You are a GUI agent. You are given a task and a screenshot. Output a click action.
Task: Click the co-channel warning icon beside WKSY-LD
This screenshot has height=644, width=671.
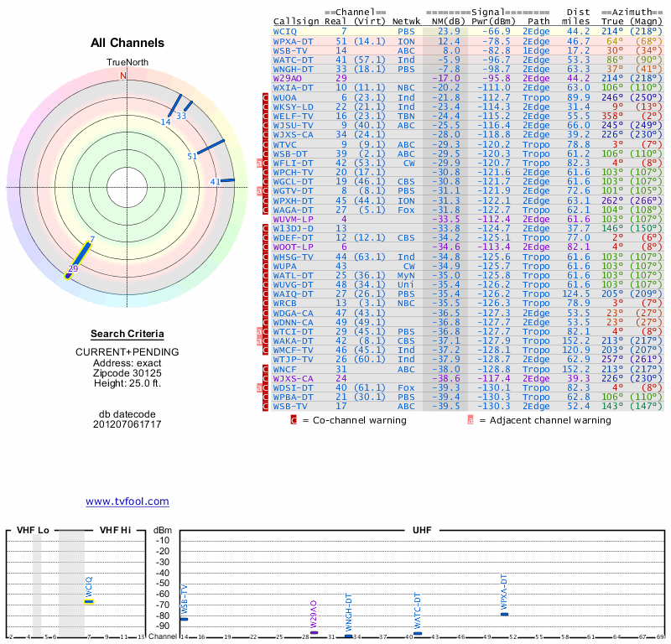click(x=265, y=106)
